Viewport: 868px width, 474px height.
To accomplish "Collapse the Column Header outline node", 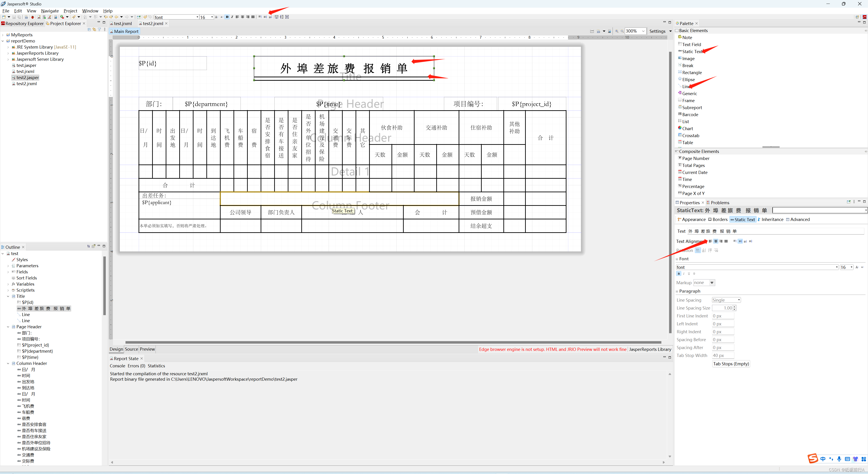I will 8,363.
